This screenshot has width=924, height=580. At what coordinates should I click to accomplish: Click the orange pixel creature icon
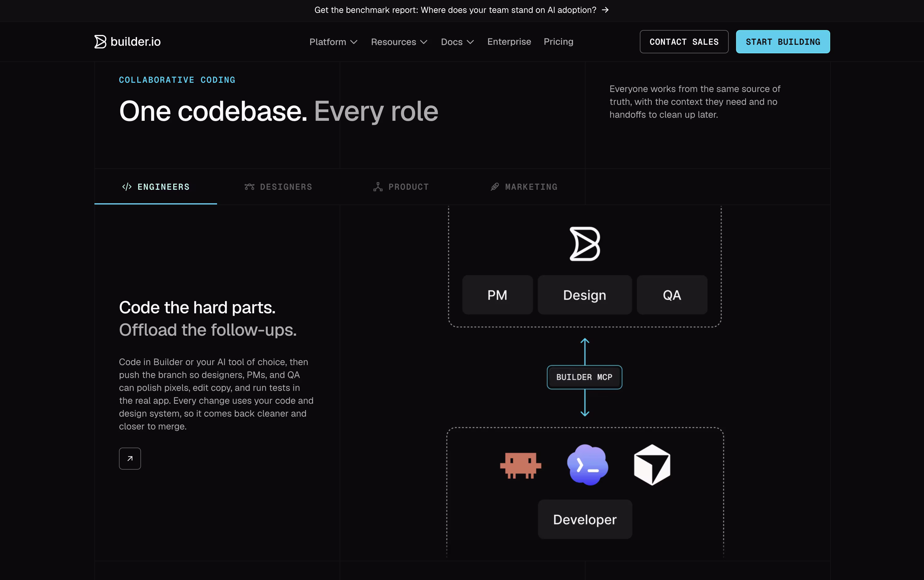pos(521,465)
